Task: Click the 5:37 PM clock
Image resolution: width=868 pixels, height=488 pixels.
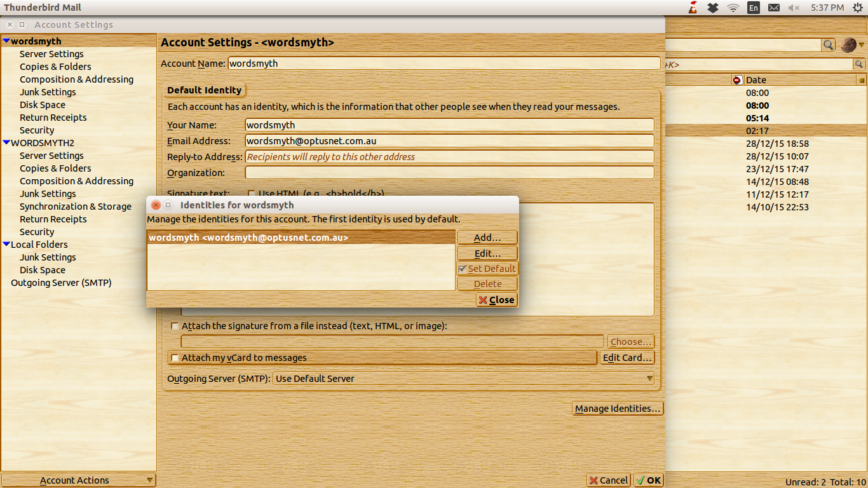Action: click(x=827, y=8)
